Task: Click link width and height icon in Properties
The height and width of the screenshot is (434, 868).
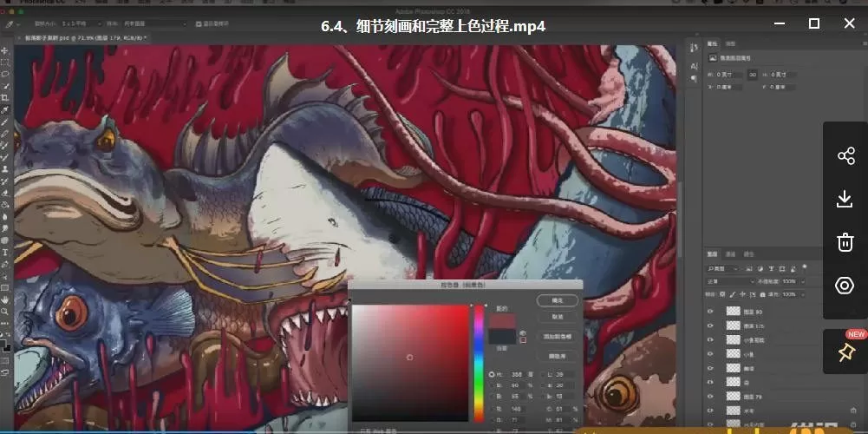Action: [x=753, y=75]
